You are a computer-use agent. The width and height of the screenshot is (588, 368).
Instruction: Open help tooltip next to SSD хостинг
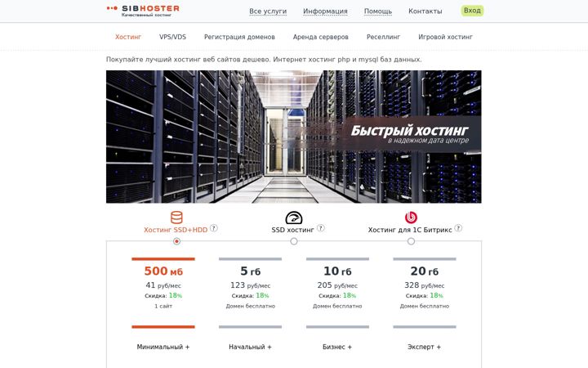(x=321, y=228)
